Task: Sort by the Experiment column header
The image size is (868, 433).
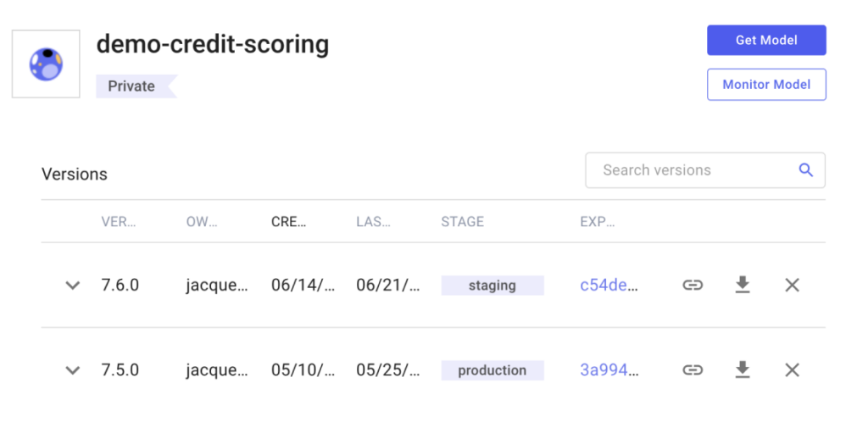Action: click(x=597, y=222)
